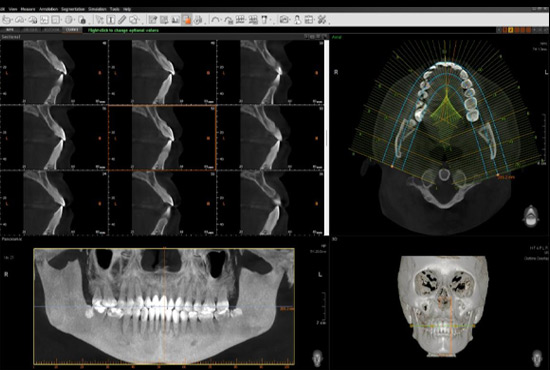Click the leftmost icon in Sectional panel header
This screenshot has width=550, height=370.
(x=307, y=36)
